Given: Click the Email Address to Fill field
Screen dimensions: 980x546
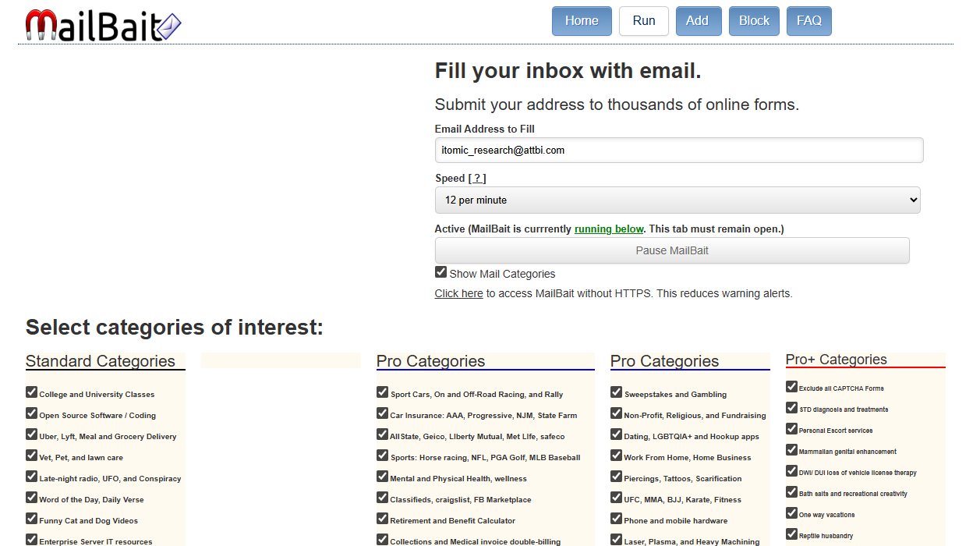Looking at the screenshot, I should point(678,150).
